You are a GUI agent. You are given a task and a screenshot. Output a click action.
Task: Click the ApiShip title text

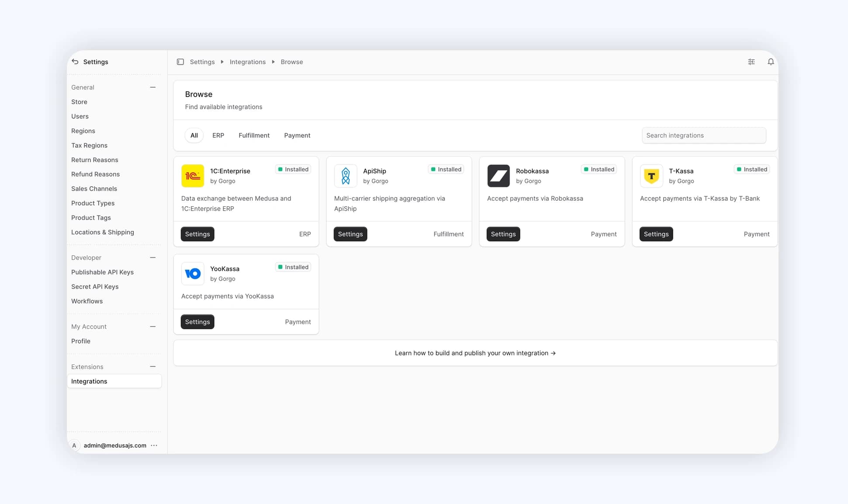coord(375,171)
